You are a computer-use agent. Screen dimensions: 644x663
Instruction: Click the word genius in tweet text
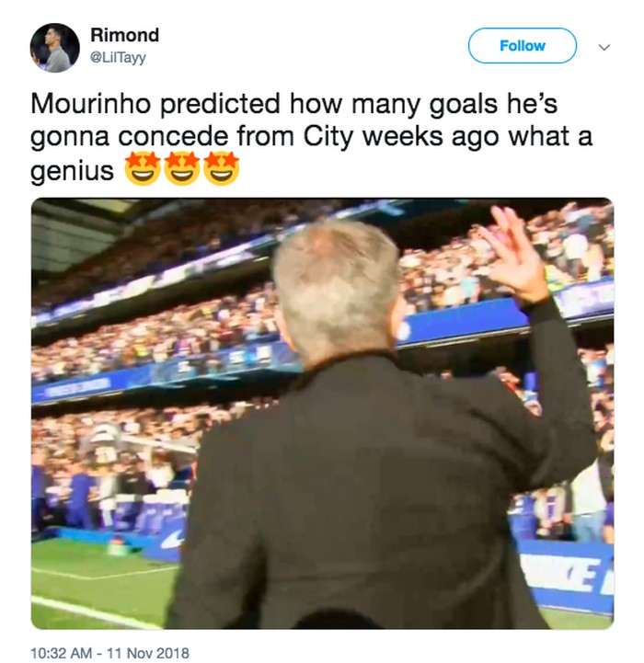[x=72, y=171]
